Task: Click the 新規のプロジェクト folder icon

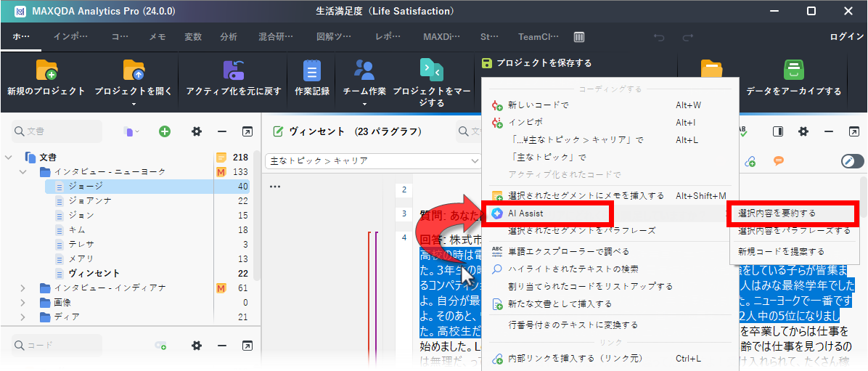Action: pyautogui.click(x=46, y=70)
